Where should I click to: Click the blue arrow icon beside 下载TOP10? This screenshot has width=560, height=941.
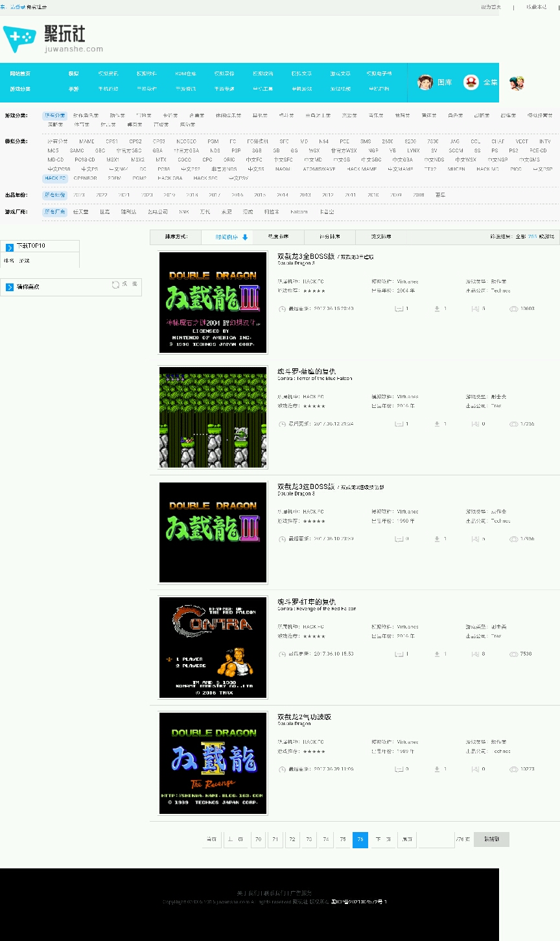click(10, 247)
